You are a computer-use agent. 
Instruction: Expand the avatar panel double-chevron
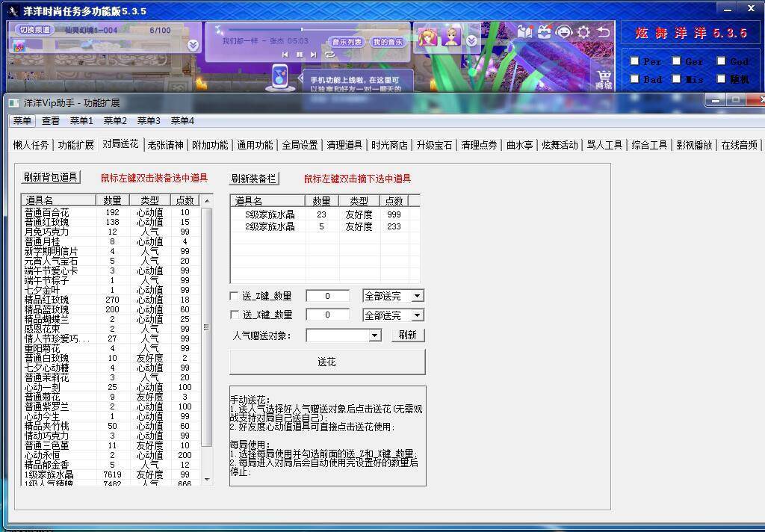[471, 41]
